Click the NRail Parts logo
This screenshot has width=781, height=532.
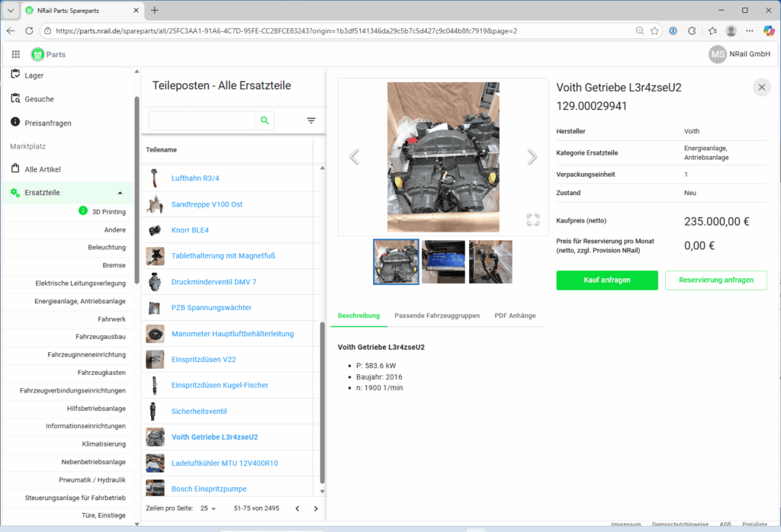(49, 54)
